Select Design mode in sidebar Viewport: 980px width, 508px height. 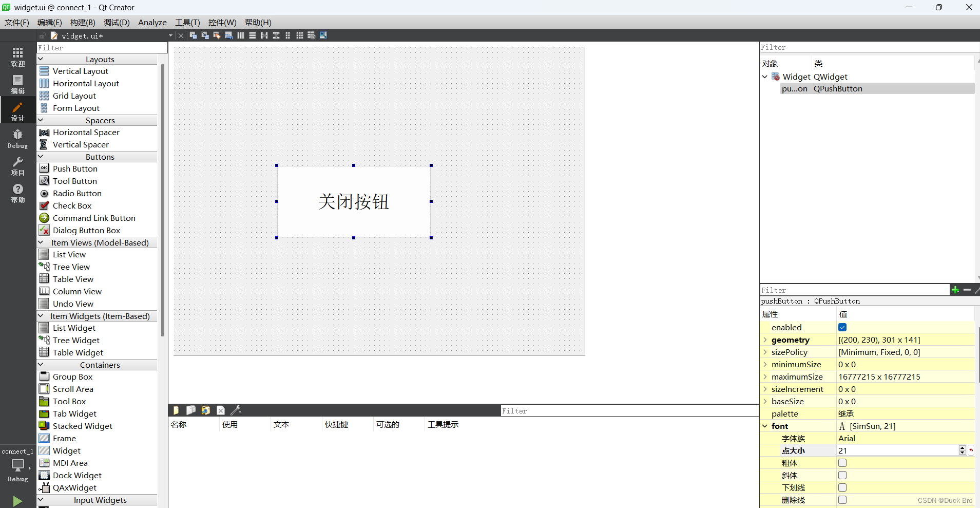(17, 111)
